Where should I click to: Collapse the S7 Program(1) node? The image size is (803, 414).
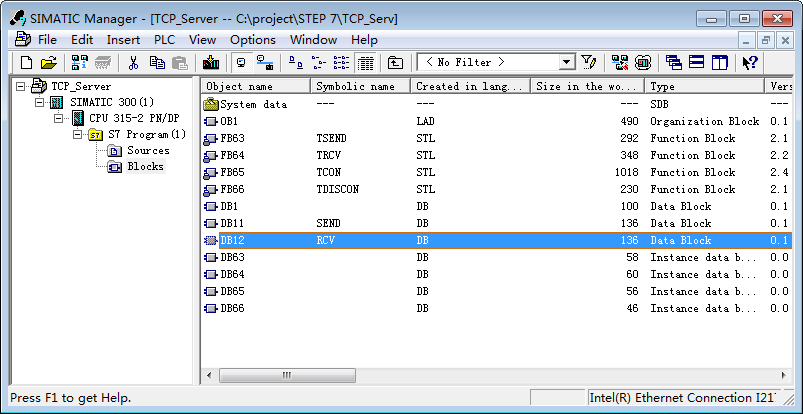[77, 135]
